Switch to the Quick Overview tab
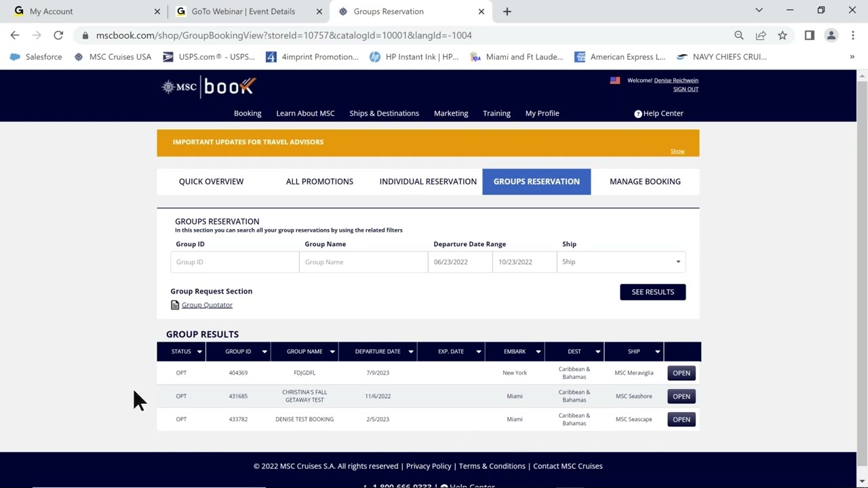The height and width of the screenshot is (488, 868). pyautogui.click(x=211, y=182)
